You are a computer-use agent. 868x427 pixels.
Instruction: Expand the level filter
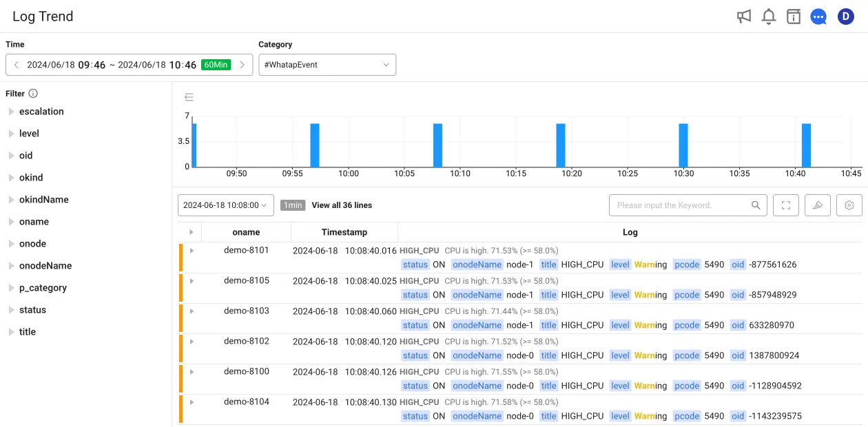(x=11, y=134)
